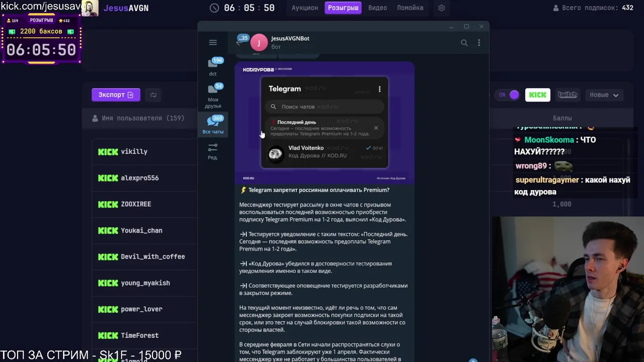This screenshot has width=644, height=362.
Task: Go back using the Telegram arrow with the 35 badge
Action: (240, 42)
